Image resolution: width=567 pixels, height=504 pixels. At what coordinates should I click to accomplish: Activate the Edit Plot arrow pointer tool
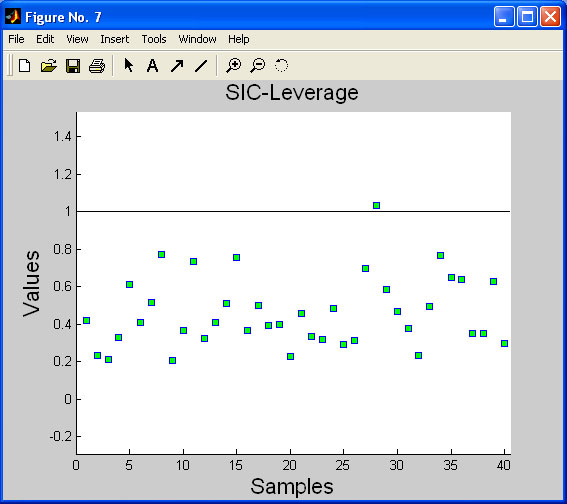click(x=128, y=65)
